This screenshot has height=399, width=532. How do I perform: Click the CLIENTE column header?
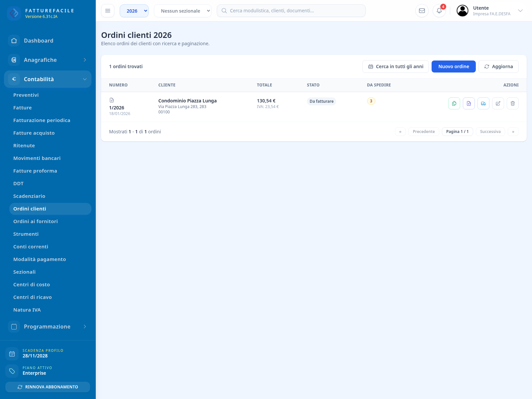tap(167, 85)
